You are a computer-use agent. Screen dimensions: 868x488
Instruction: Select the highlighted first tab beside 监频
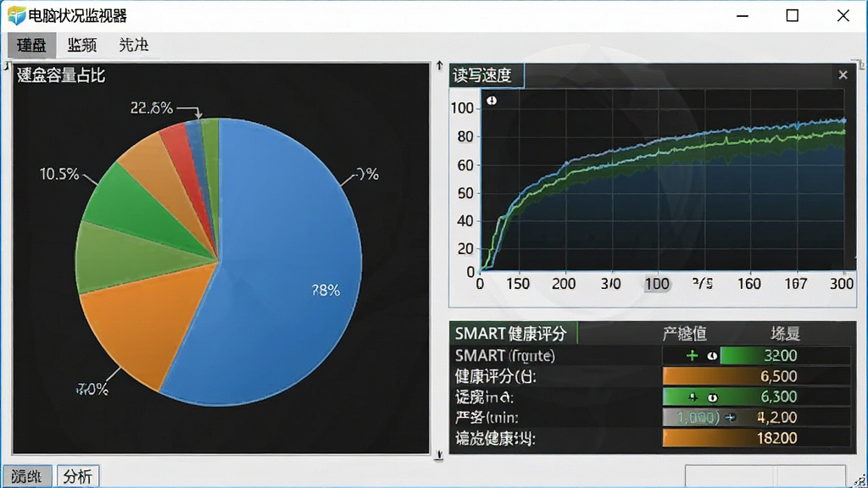[x=31, y=45]
